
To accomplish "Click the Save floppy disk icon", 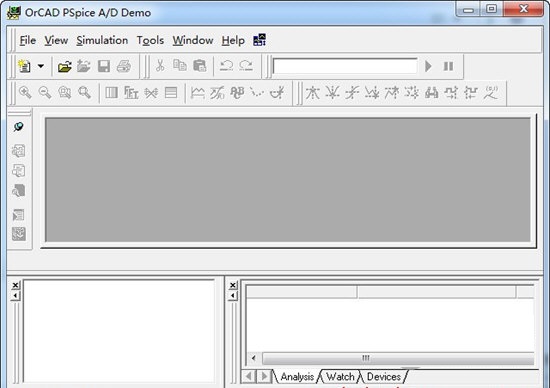I will point(103,66).
